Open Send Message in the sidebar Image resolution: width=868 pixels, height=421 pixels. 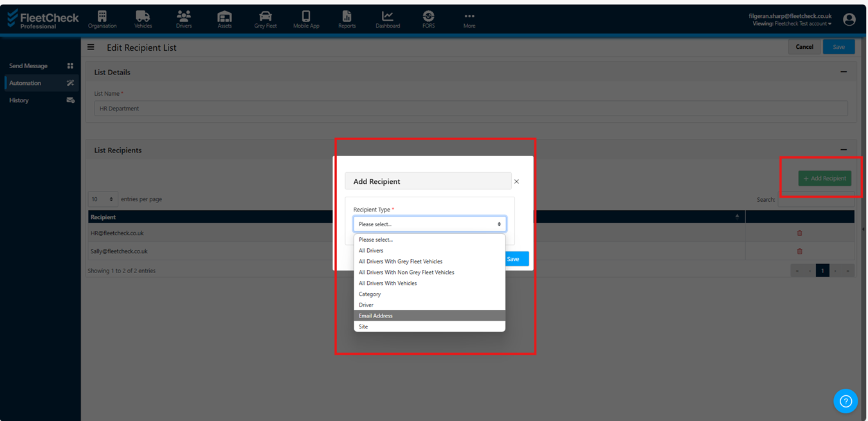point(28,66)
